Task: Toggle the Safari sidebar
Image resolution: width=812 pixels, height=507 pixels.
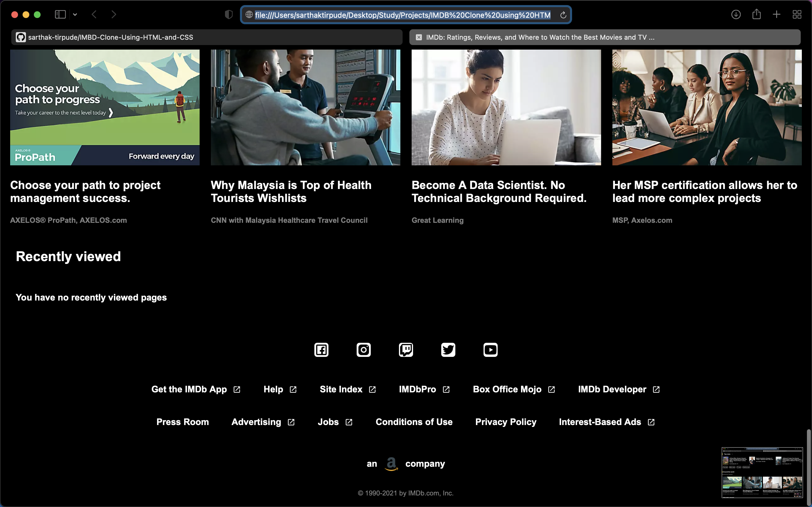Action: coord(60,14)
